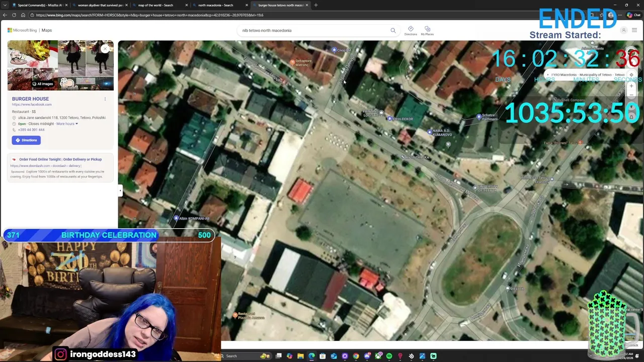Image resolution: width=644 pixels, height=362 pixels.
Task: Open Microsoft Store taskbar icon
Action: (323, 356)
